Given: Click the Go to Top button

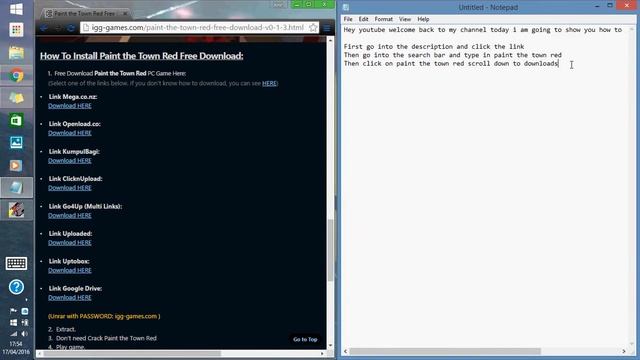Looking at the screenshot, I should pyautogui.click(x=305, y=339).
